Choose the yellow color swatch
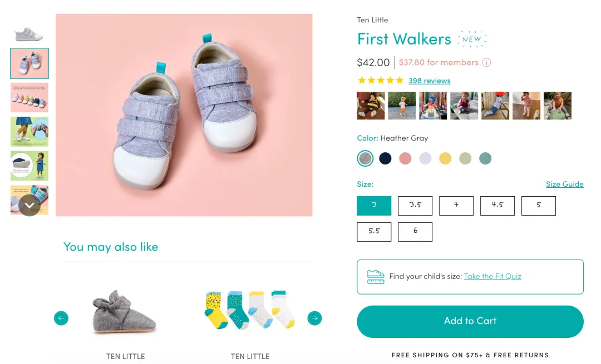 (445, 158)
